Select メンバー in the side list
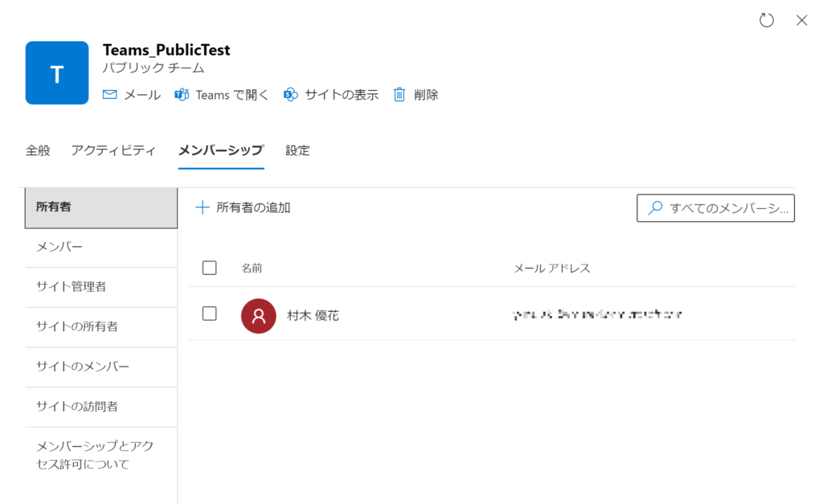The image size is (823, 504). point(101,248)
